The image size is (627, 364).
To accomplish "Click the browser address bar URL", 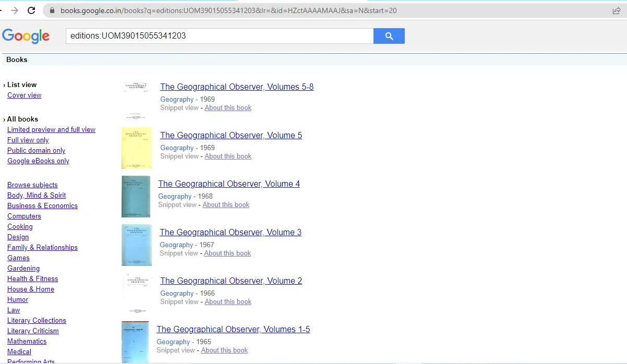I will coord(228,10).
